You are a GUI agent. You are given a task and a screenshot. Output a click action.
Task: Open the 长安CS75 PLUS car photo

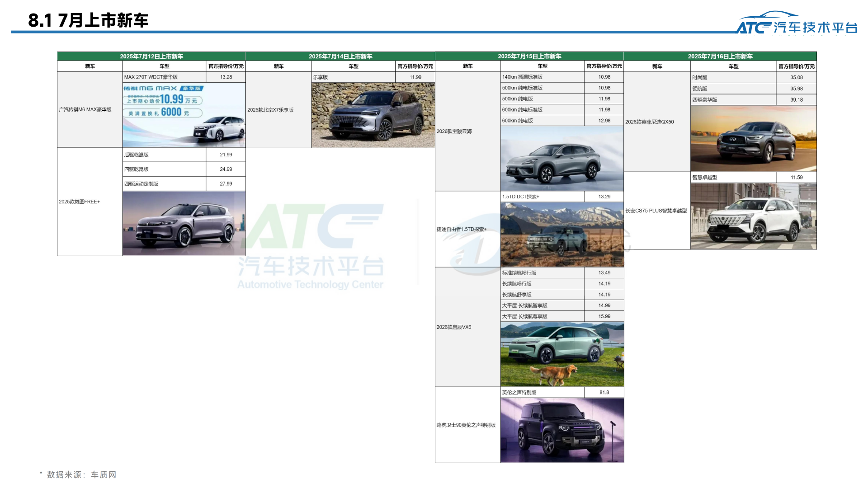tap(753, 216)
